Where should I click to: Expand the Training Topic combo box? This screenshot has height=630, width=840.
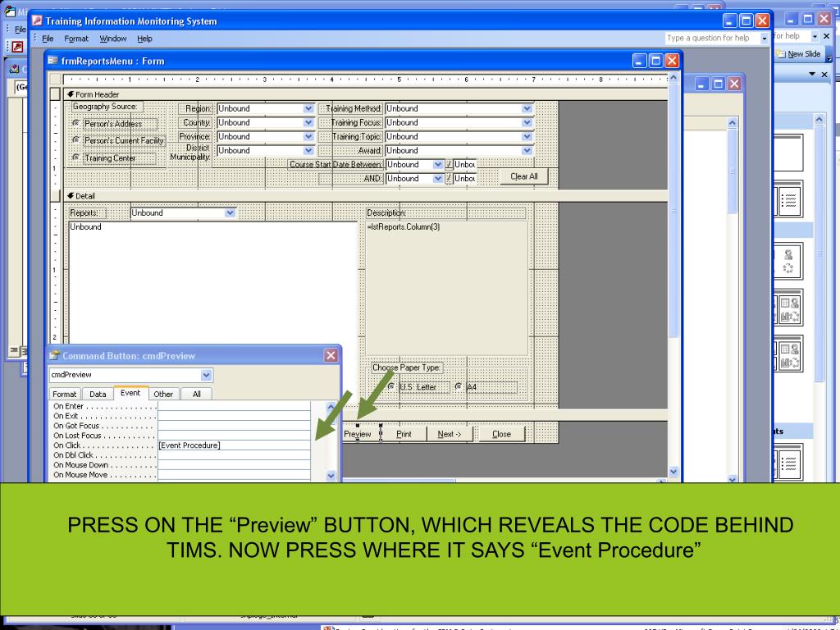click(527, 137)
